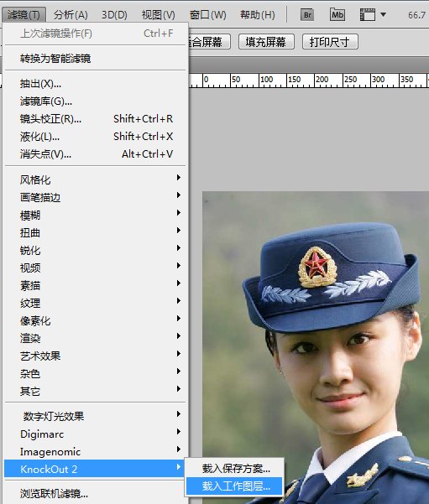Click the 打印尺寸 button

(x=330, y=42)
